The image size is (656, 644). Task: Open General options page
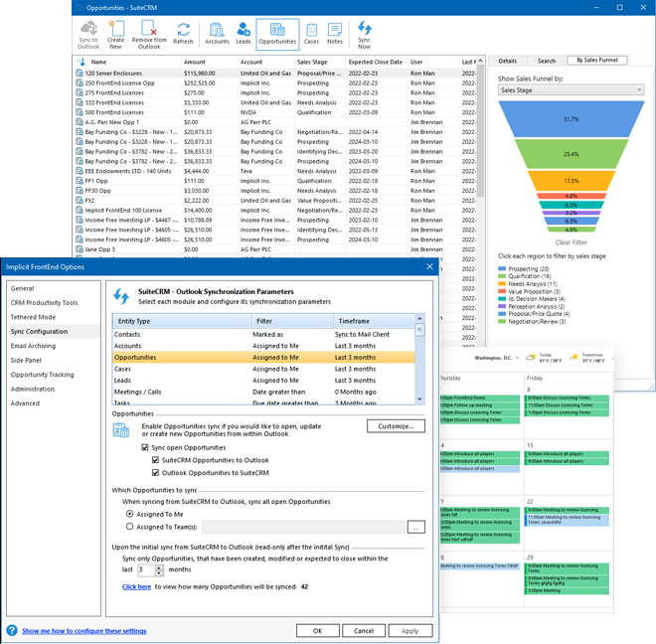(x=23, y=288)
